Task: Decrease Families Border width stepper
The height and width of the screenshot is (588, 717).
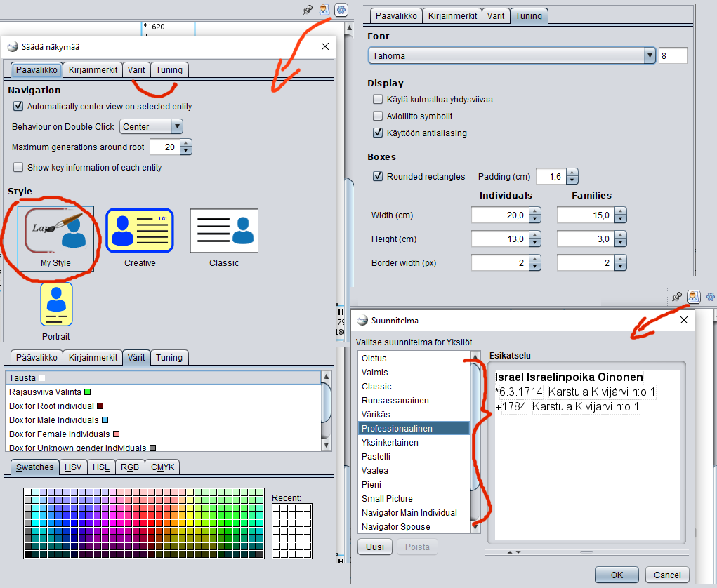Action: [x=621, y=267]
